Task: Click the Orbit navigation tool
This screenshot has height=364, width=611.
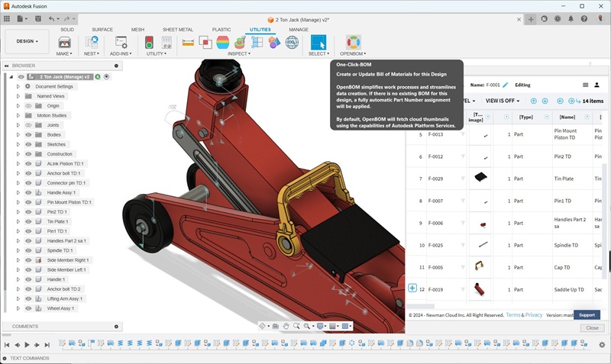Action: click(x=263, y=327)
